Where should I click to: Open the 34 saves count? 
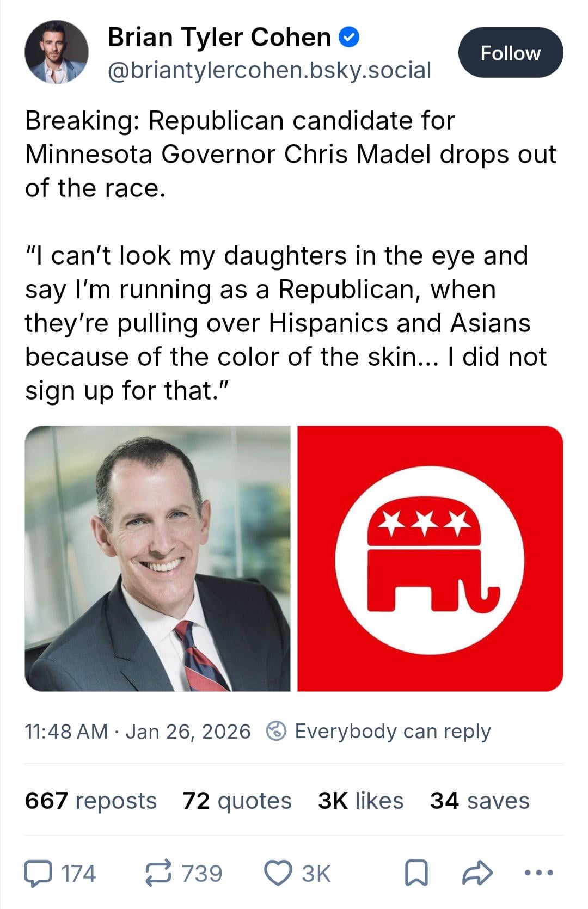pyautogui.click(x=480, y=801)
